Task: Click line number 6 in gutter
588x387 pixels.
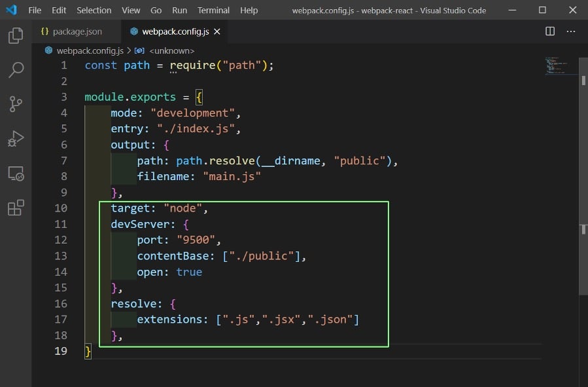Action: click(64, 145)
